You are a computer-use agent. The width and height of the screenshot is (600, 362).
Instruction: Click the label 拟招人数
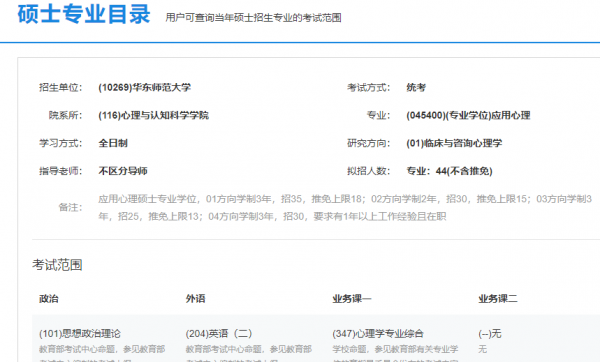(368, 171)
